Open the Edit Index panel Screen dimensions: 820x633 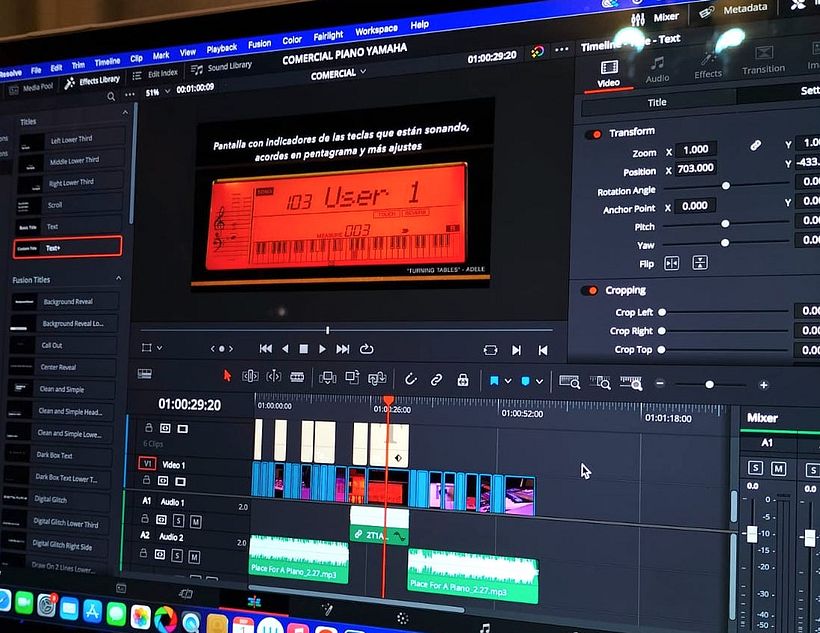point(155,74)
